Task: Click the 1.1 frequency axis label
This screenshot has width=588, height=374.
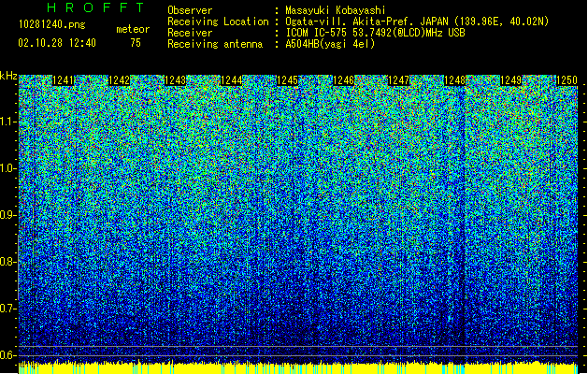Action: (x=8, y=122)
